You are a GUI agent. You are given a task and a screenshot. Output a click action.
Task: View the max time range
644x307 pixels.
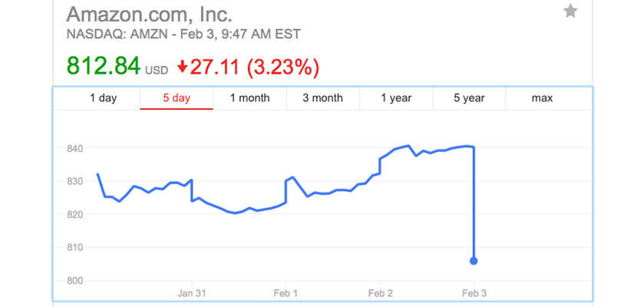pos(542,98)
